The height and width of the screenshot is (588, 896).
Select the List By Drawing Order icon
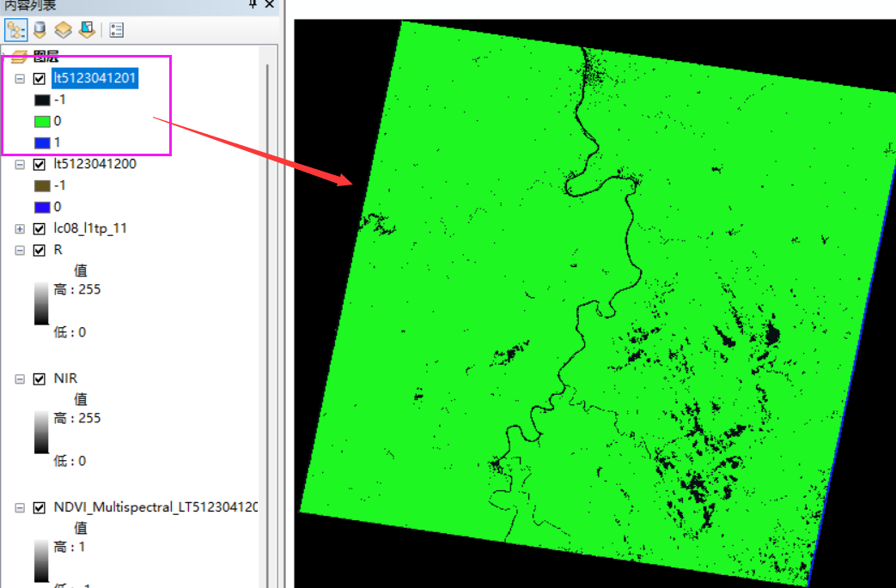point(15,29)
